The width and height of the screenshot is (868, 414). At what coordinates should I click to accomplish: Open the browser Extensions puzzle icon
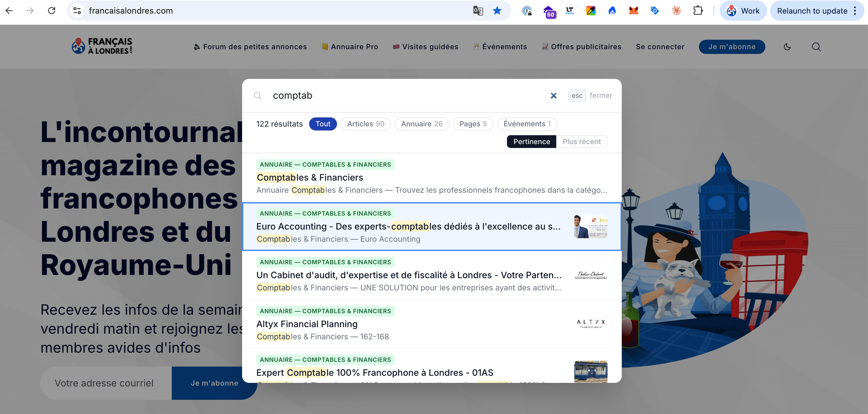coord(698,11)
